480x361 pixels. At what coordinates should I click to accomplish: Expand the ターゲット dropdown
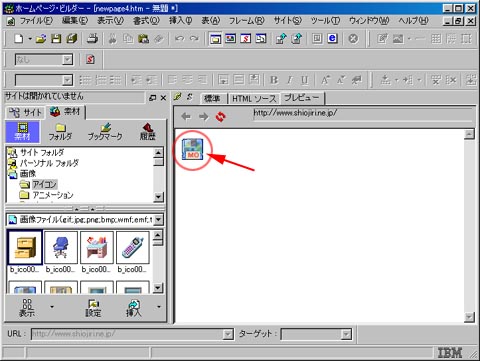click(x=347, y=334)
